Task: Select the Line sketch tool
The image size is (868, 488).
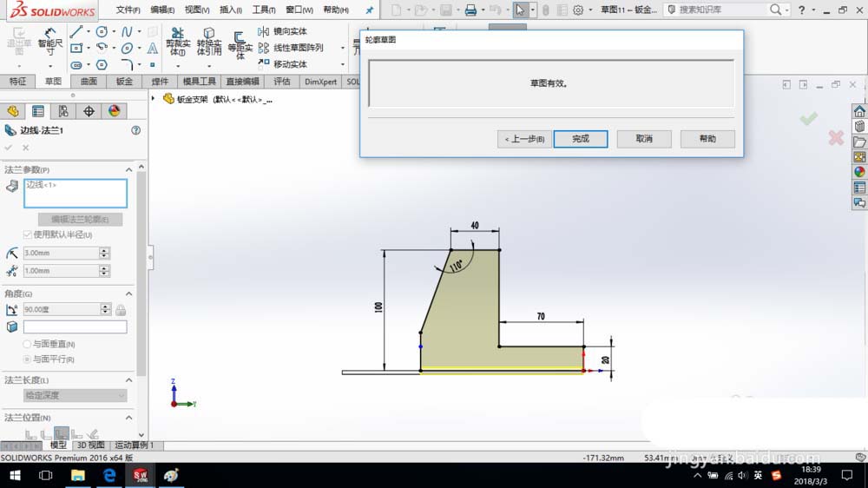Action: (76, 31)
